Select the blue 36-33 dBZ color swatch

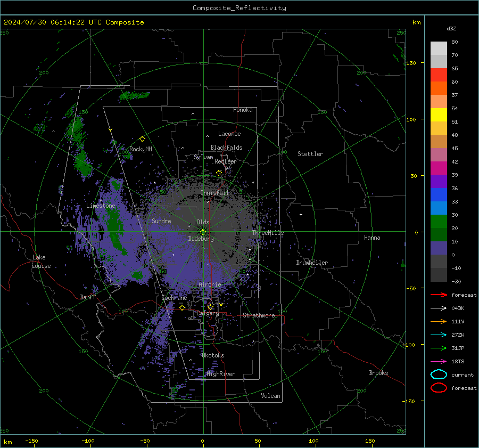pos(439,195)
